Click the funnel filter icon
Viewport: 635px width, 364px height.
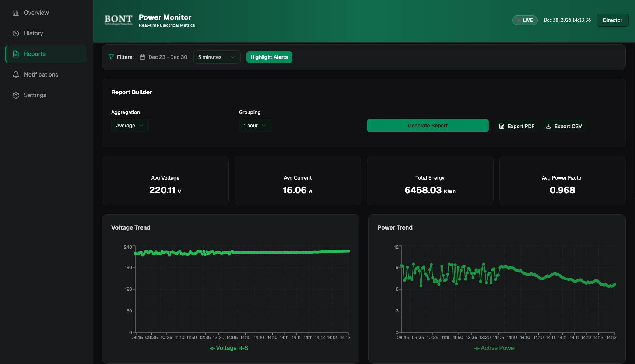[x=111, y=57]
